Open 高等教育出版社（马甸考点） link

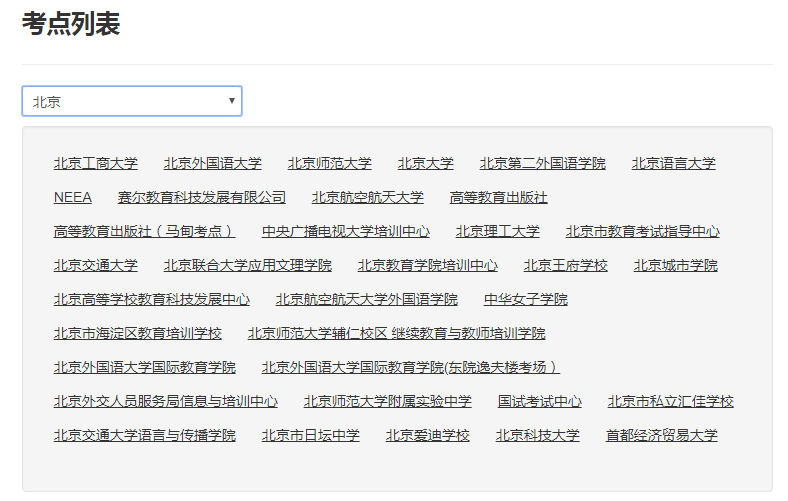145,231
